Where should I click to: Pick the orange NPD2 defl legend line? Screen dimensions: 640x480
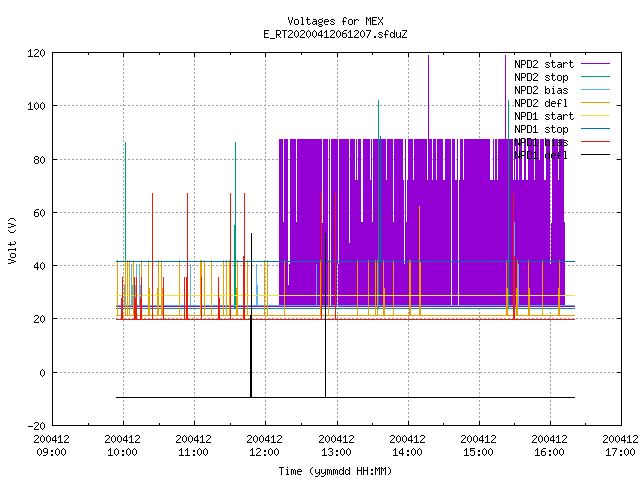point(595,102)
